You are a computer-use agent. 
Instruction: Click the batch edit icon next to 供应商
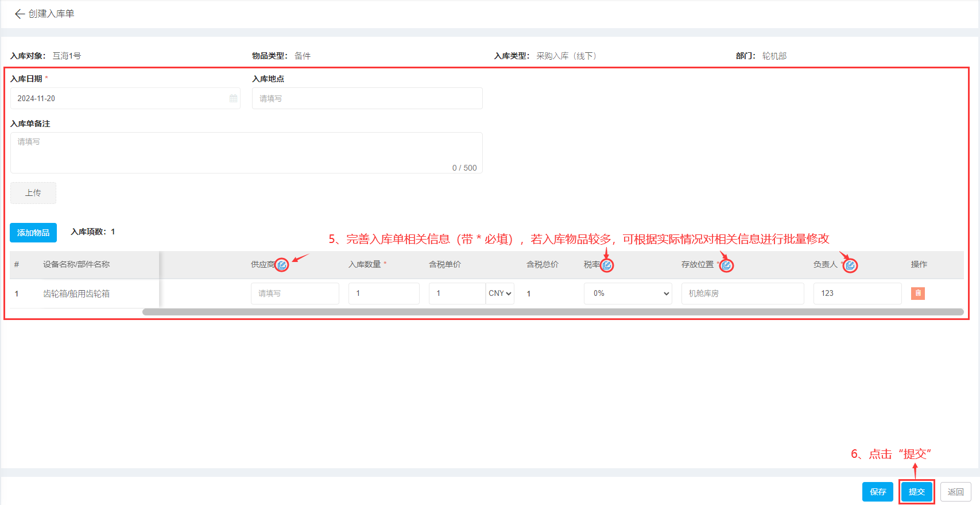coord(282,265)
